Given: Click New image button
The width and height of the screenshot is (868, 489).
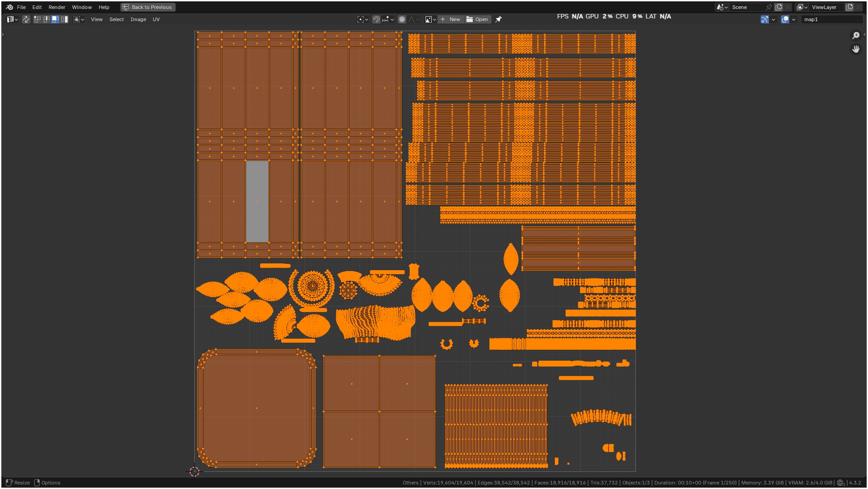Looking at the screenshot, I should (x=450, y=19).
